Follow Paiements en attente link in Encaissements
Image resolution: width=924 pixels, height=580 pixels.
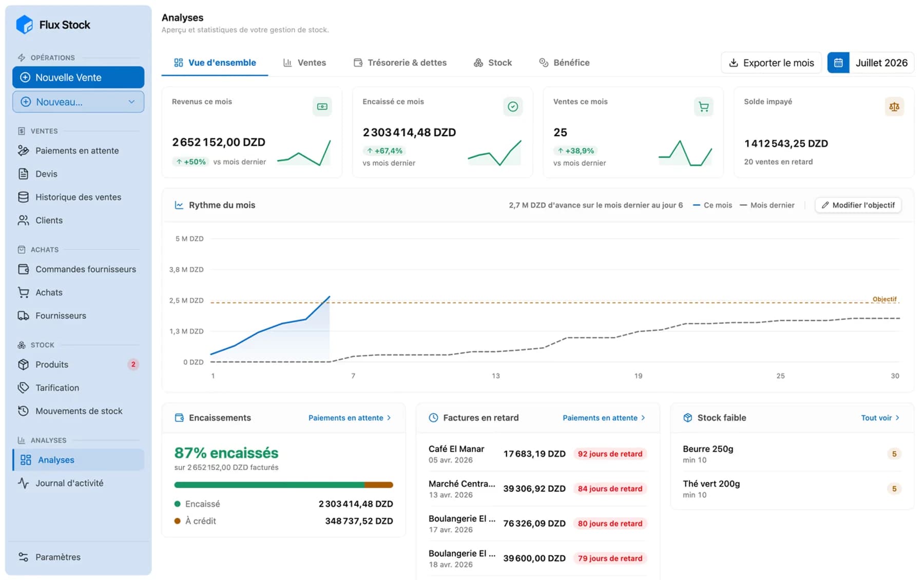click(x=350, y=418)
